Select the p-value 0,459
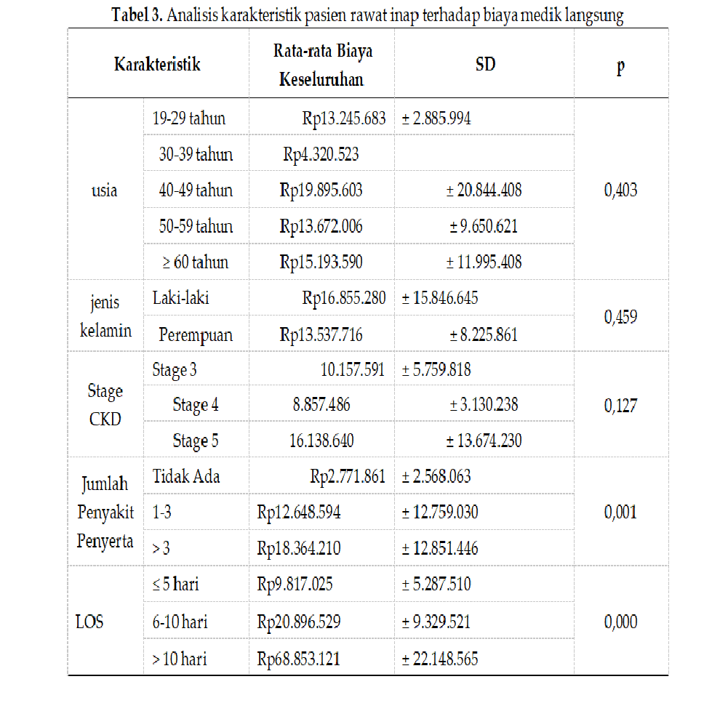728x727 pixels. [x=621, y=317]
